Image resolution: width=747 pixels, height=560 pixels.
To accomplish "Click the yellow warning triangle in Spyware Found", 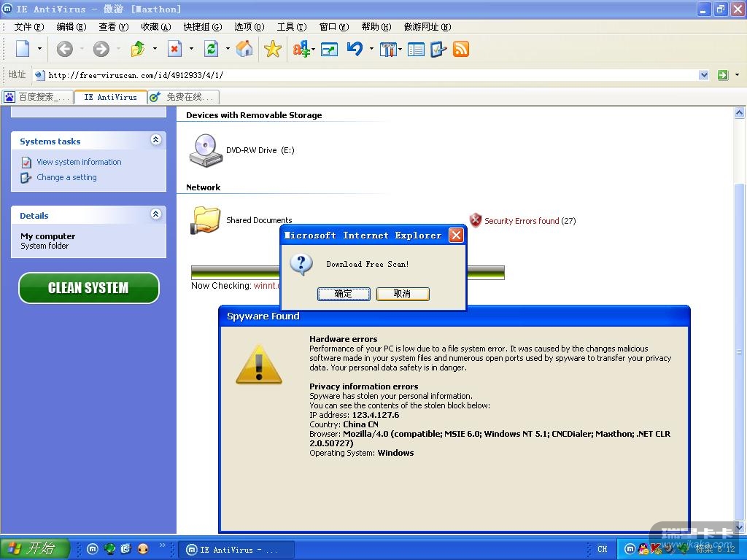I will pyautogui.click(x=259, y=365).
